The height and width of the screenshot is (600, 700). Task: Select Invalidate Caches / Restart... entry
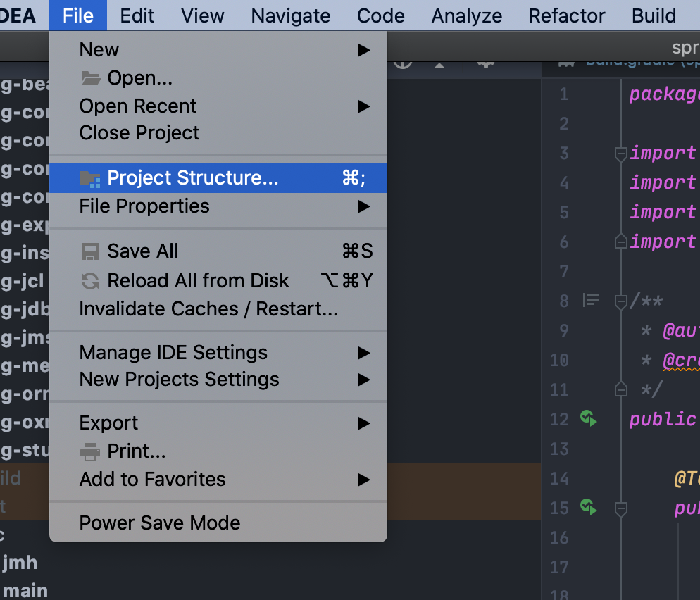coord(208,309)
